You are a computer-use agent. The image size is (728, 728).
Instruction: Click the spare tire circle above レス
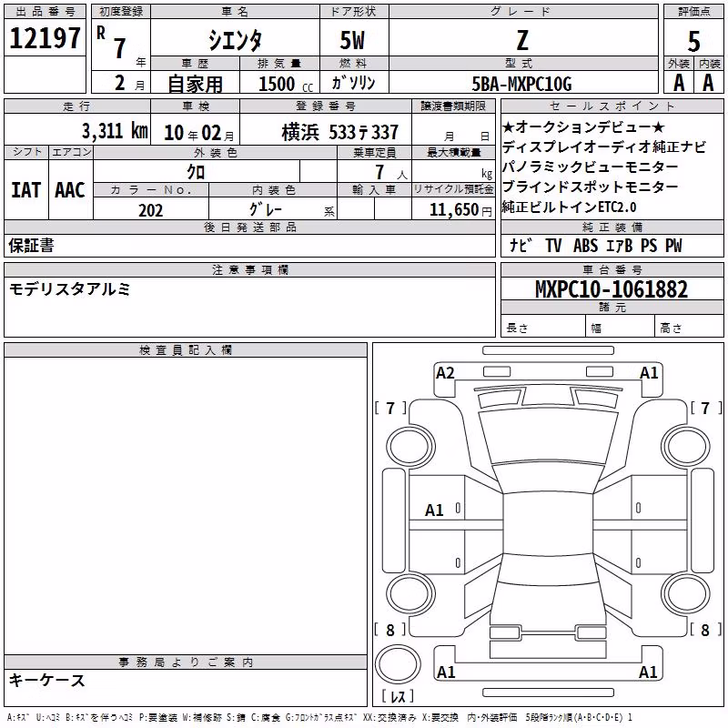(398, 664)
